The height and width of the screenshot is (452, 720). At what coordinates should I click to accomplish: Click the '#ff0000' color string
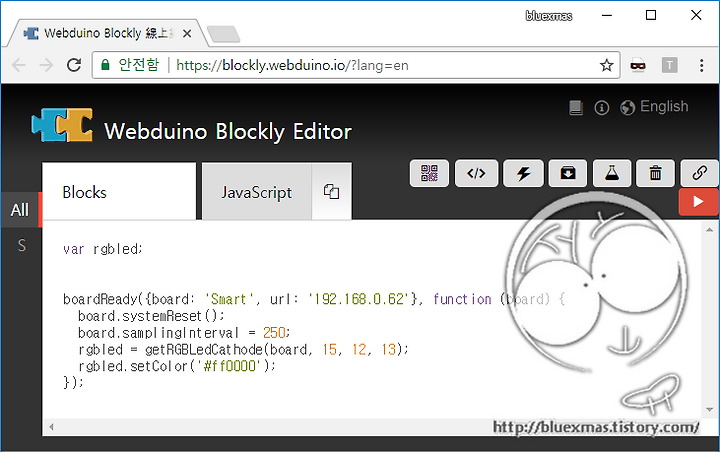[231, 366]
